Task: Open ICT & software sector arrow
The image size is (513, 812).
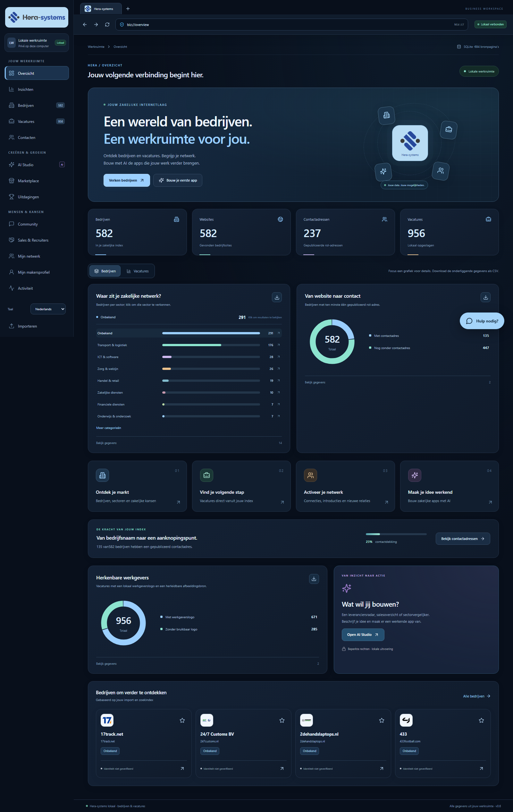Action: [x=278, y=357]
